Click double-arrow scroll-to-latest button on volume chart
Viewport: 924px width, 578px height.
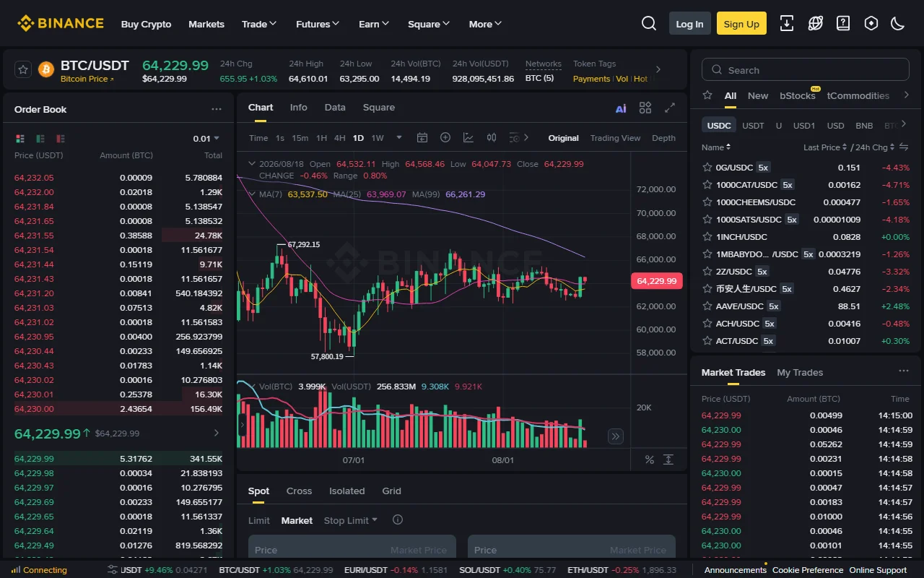click(615, 436)
